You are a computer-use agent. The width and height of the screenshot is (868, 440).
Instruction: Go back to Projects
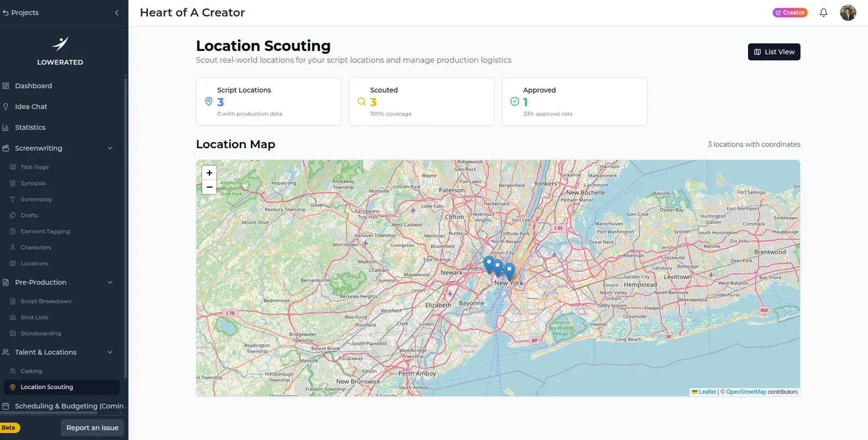point(21,12)
